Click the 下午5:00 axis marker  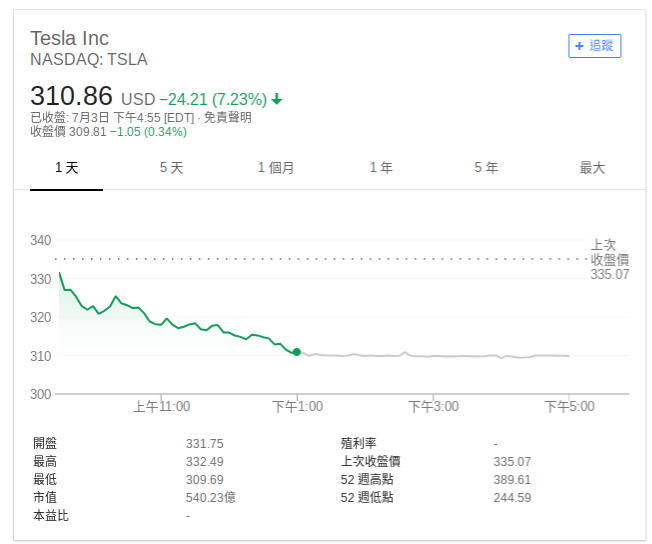coord(570,406)
